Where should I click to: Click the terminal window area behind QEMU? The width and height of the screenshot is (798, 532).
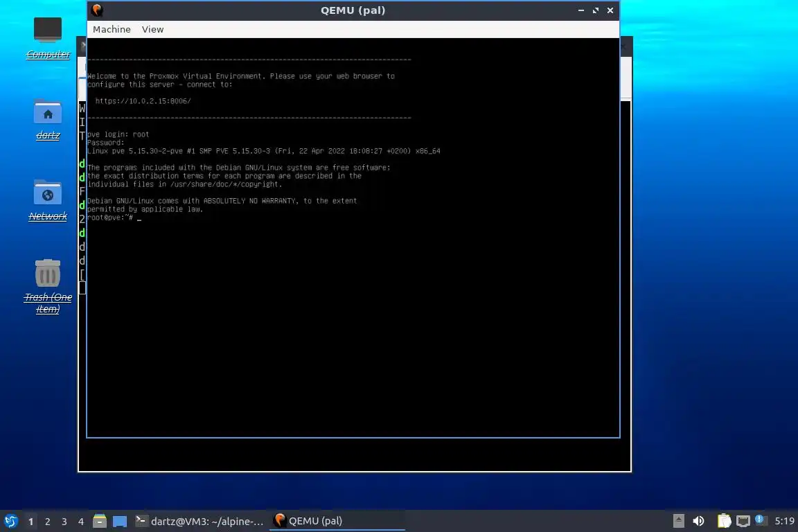(354, 454)
